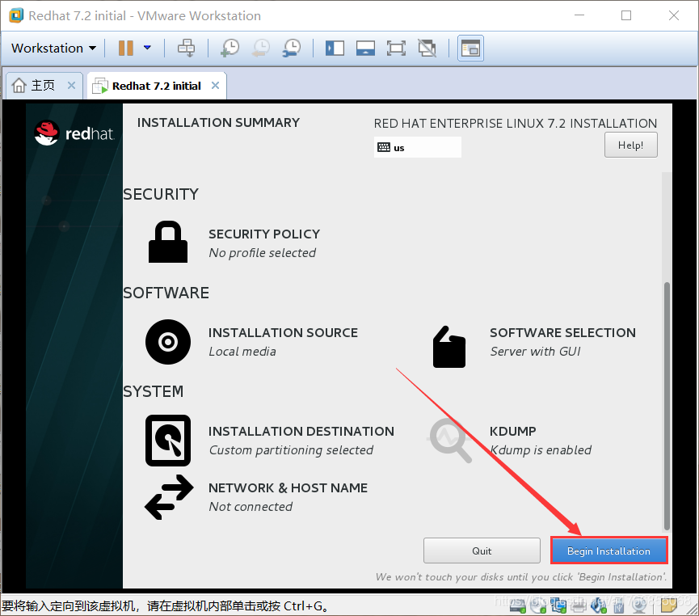This screenshot has width=699, height=616.
Task: Click the hard disk status icon
Action: 517,605
